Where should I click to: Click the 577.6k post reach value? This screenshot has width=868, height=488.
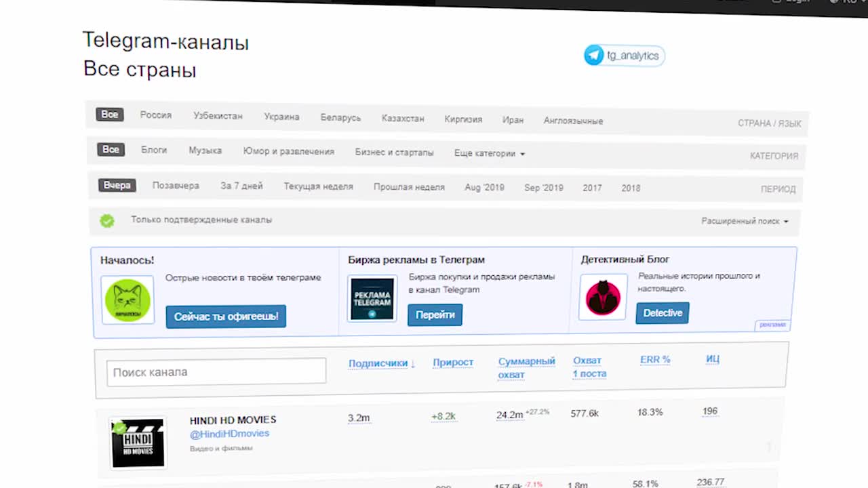tap(585, 413)
